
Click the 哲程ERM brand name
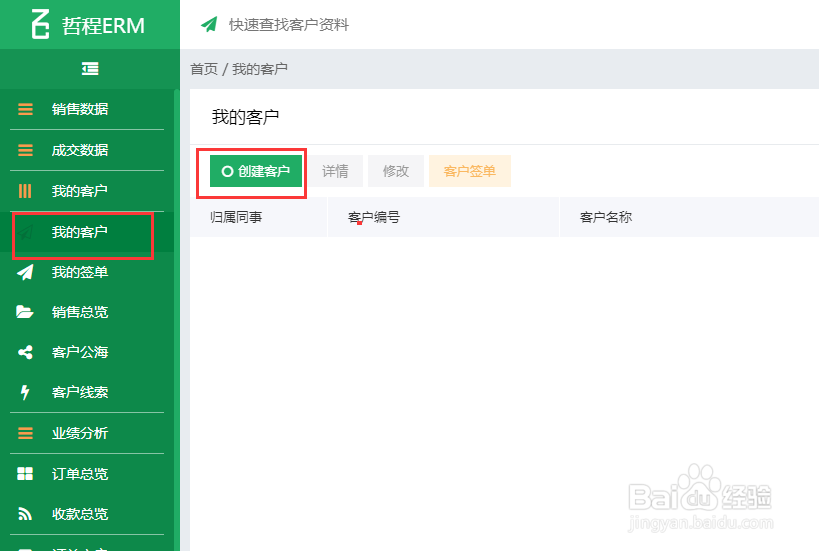[103, 26]
